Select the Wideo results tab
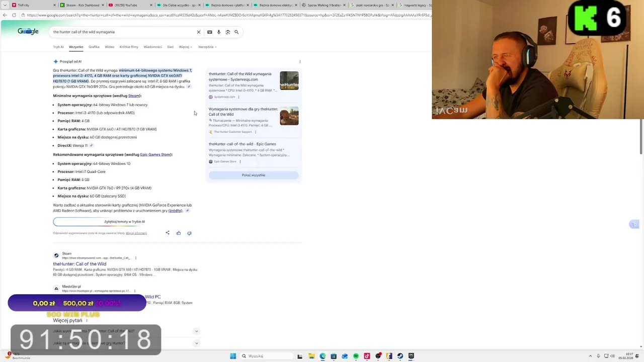The image size is (644, 362). 109,47
